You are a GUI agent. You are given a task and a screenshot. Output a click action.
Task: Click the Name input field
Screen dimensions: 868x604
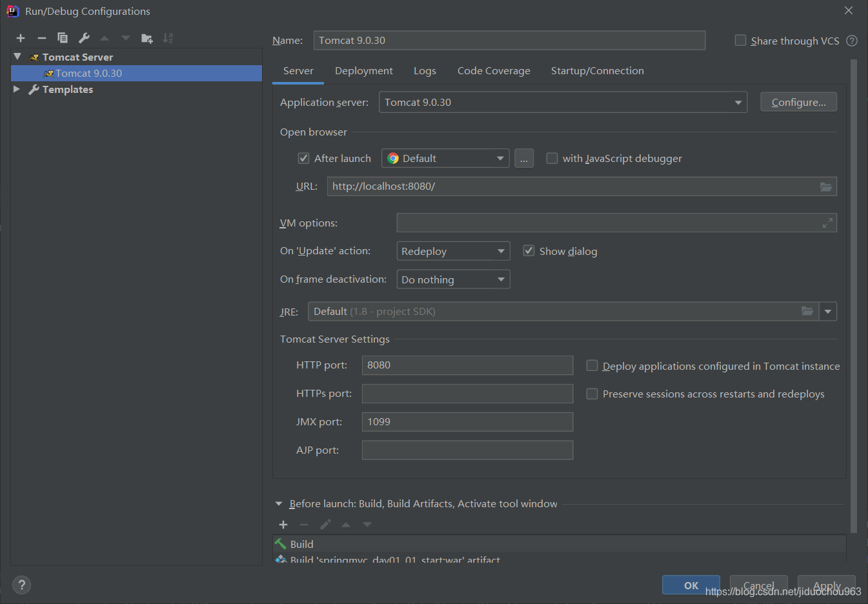click(x=509, y=40)
